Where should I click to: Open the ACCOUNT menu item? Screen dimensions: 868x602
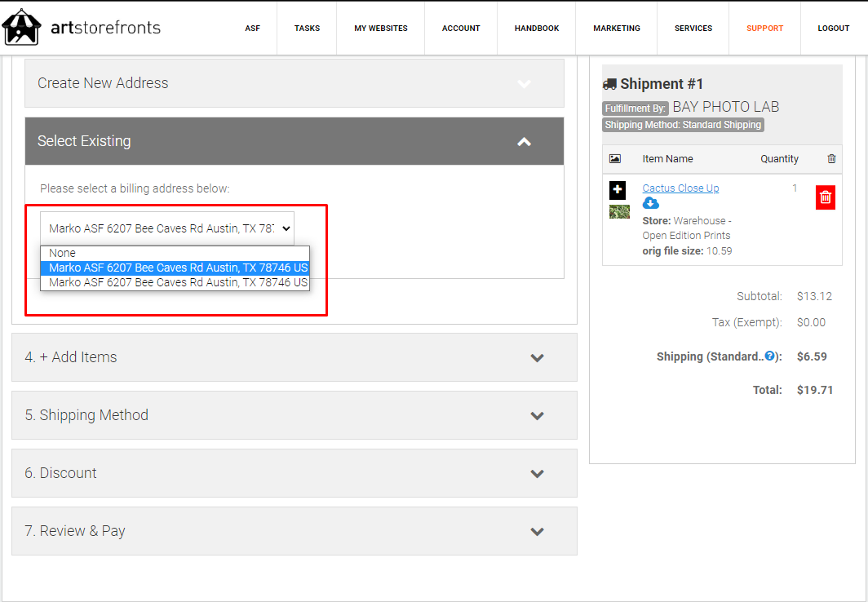click(461, 29)
